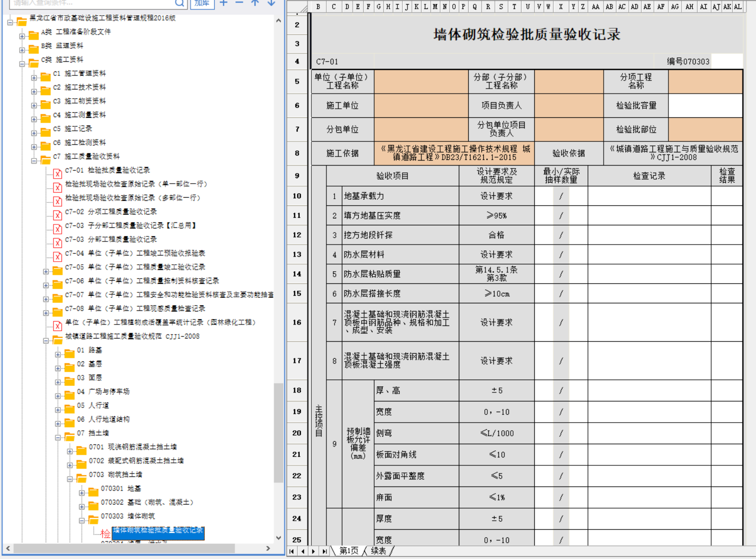The image size is (756, 559).
Task: Select folder icon of C4 施工测量资料
Action: [45, 118]
